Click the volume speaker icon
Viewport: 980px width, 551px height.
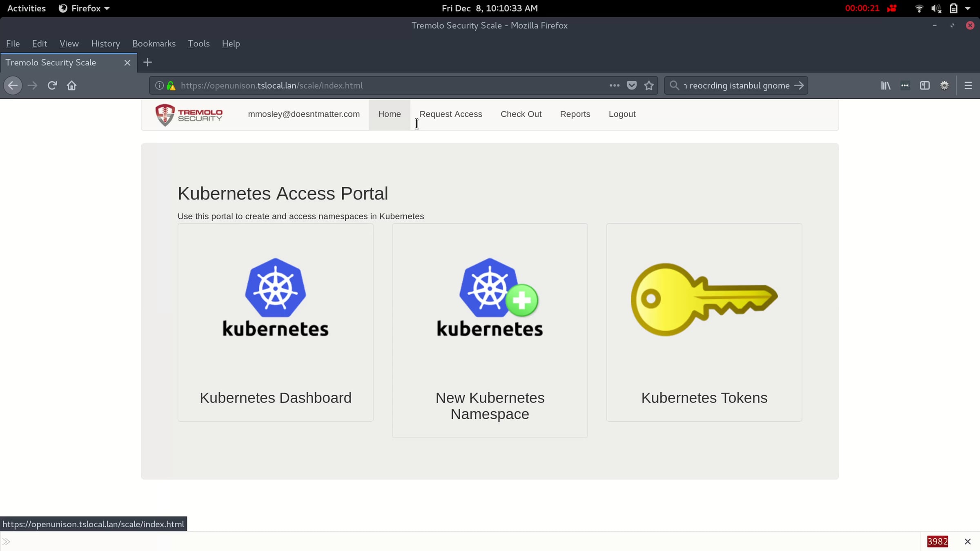click(x=936, y=8)
